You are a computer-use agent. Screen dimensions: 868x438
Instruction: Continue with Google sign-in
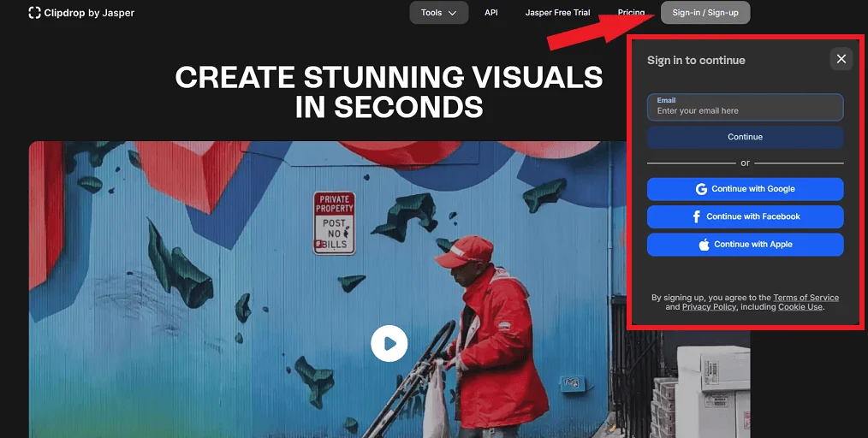pos(745,189)
